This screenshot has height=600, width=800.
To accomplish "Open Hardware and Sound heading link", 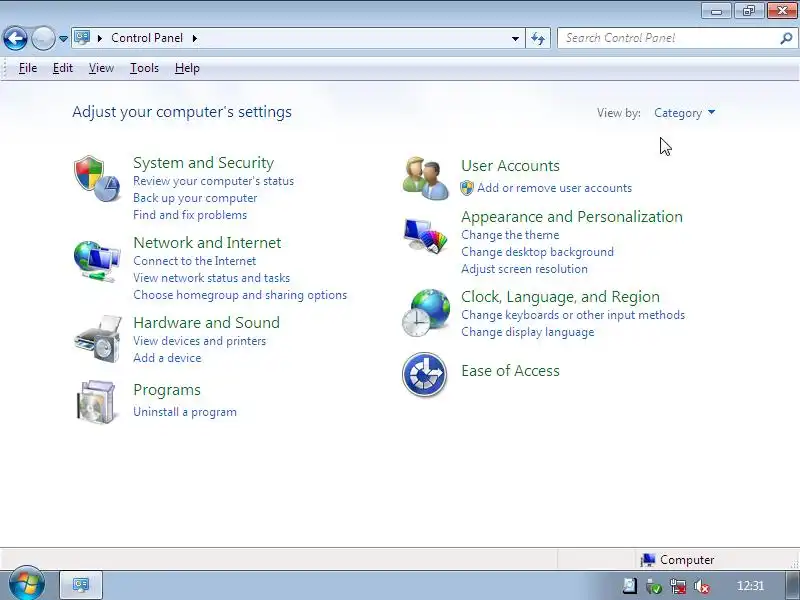I will tap(207, 322).
